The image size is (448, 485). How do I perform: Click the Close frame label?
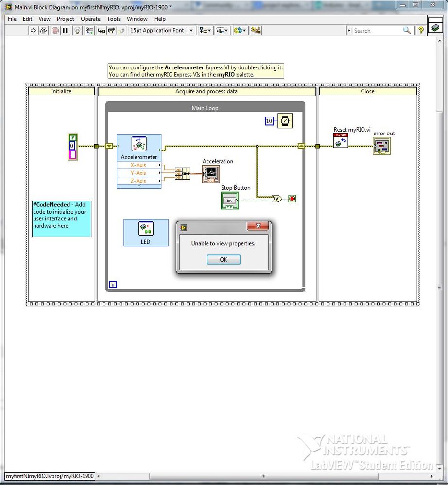[368, 91]
